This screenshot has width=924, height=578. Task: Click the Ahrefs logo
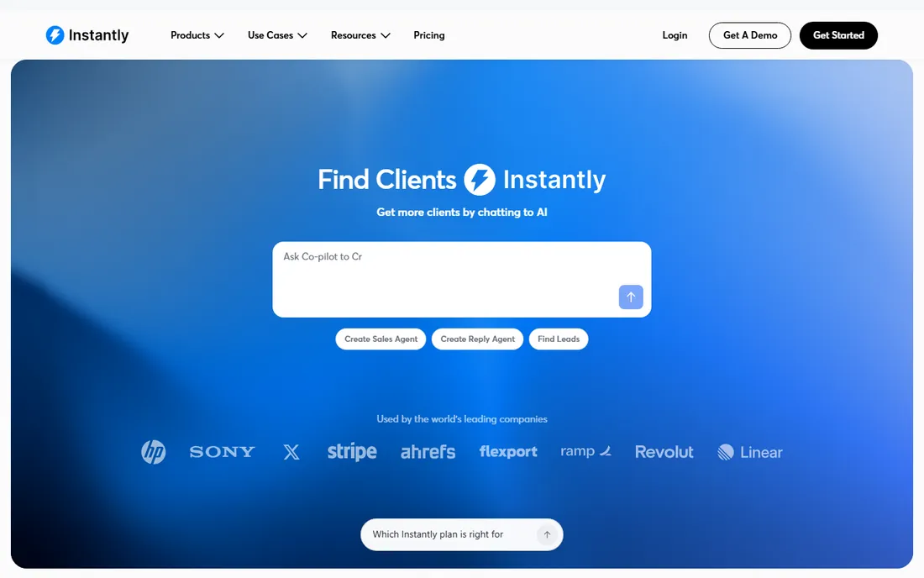428,452
